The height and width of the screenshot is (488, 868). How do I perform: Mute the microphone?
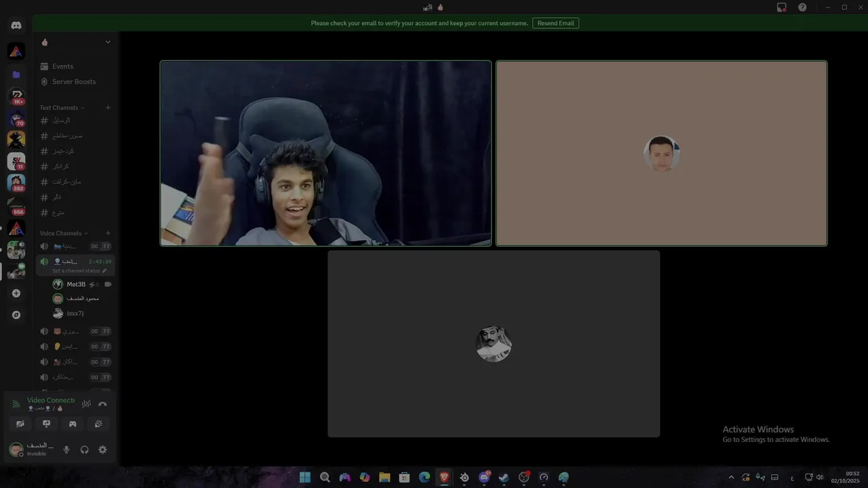pyautogui.click(x=66, y=449)
